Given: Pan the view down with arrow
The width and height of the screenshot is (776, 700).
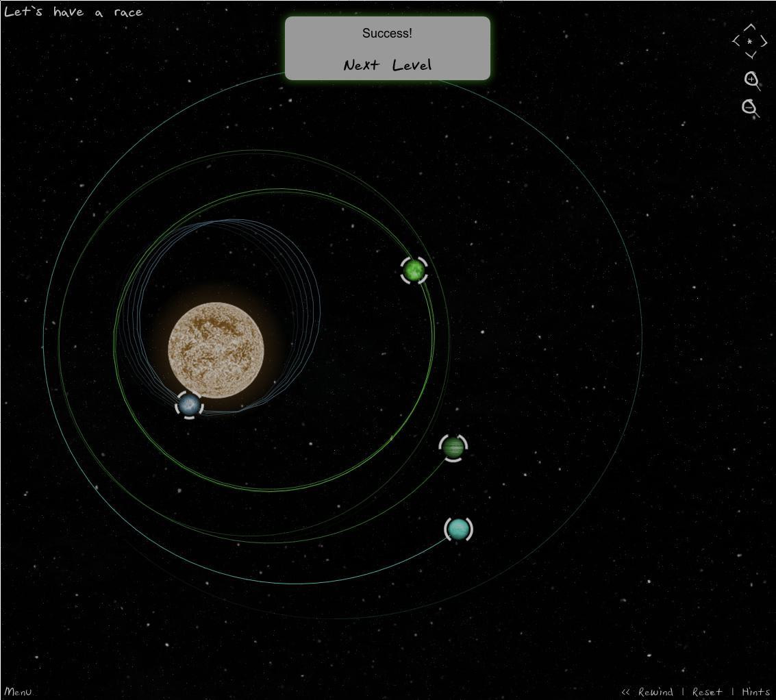Looking at the screenshot, I should click(750, 55).
